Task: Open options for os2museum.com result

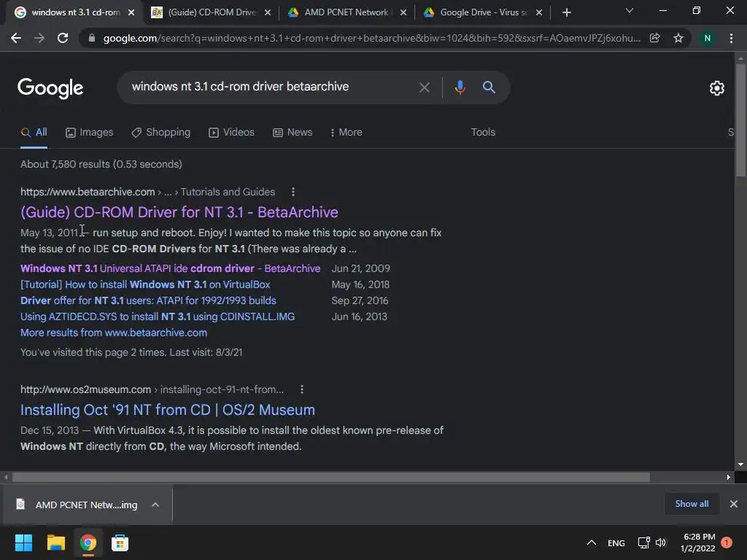Action: coord(301,389)
